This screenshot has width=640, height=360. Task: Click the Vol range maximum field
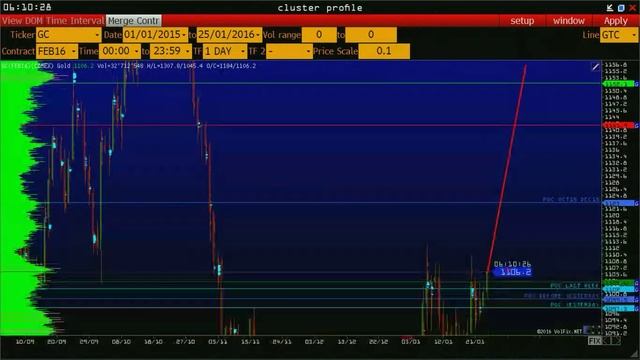tap(371, 35)
